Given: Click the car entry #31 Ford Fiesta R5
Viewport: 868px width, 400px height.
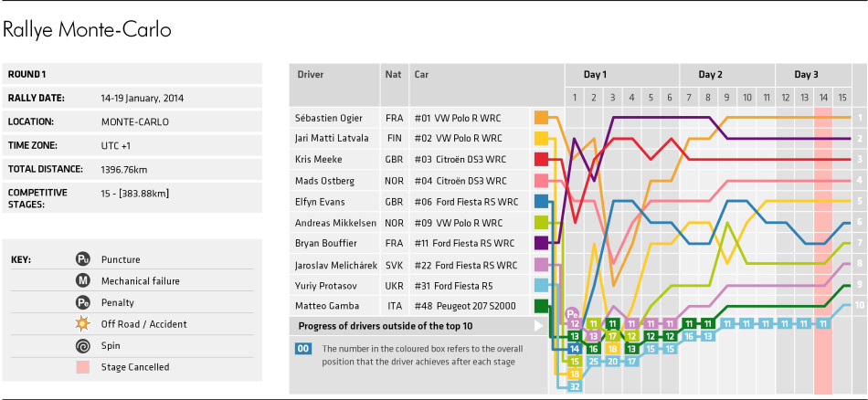Looking at the screenshot, I should tap(453, 286).
